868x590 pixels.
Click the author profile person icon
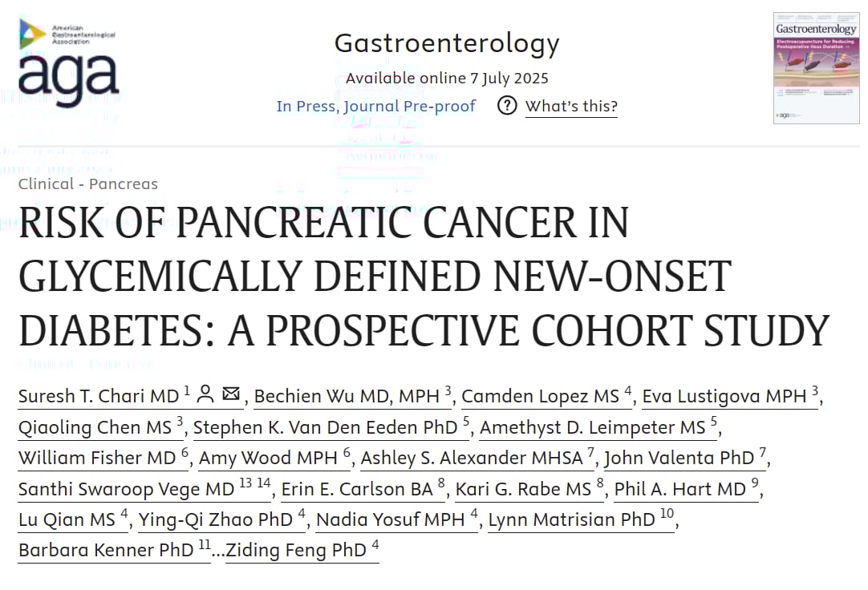205,394
